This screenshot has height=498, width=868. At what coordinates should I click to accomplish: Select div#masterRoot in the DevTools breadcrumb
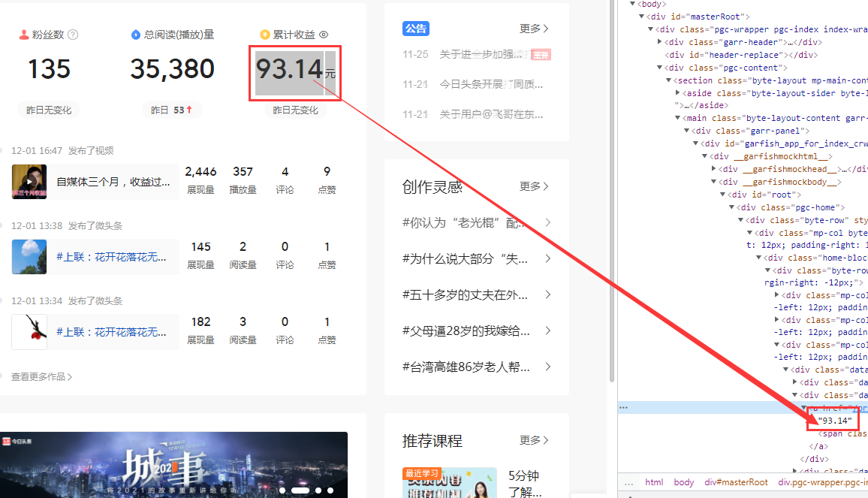point(736,482)
